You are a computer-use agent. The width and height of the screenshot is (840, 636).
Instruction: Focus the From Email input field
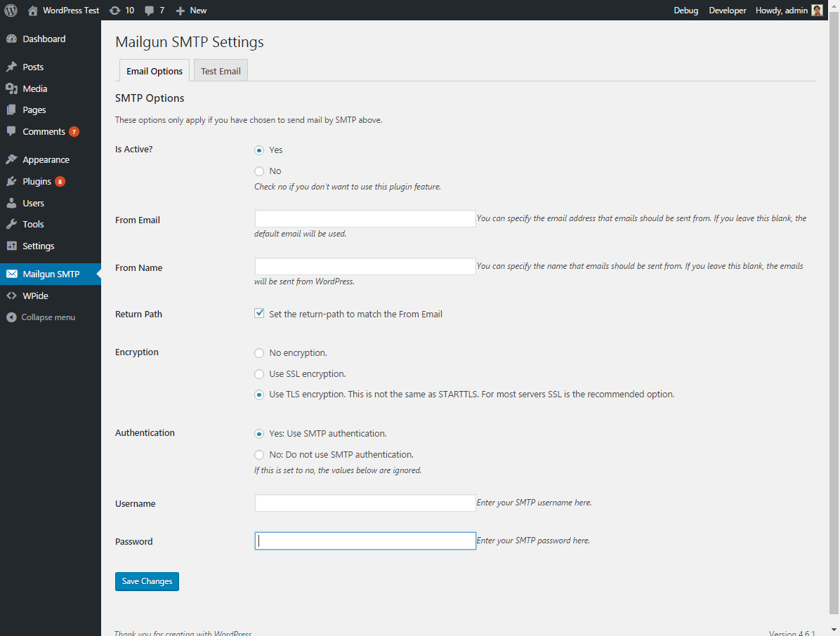point(365,219)
